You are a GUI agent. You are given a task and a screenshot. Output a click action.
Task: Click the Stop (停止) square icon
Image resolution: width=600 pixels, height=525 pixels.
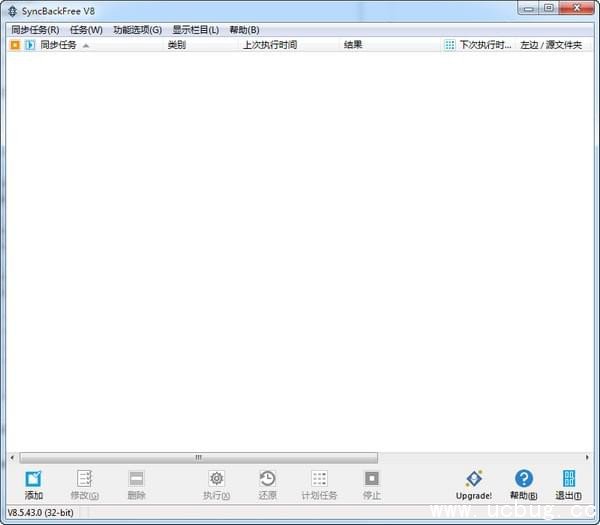[372, 478]
